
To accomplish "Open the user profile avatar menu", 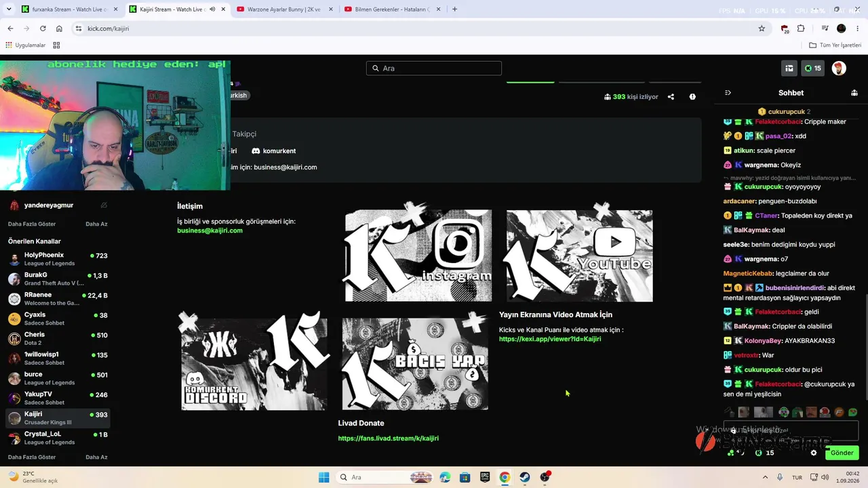I will [x=839, y=68].
